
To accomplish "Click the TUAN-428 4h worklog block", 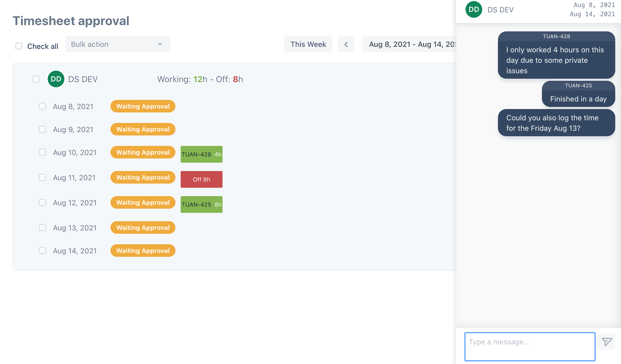I will [201, 154].
